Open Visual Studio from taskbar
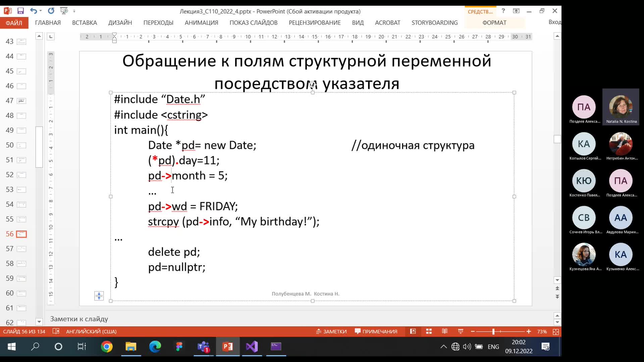Viewport: 644px width, 362px height. (252, 347)
